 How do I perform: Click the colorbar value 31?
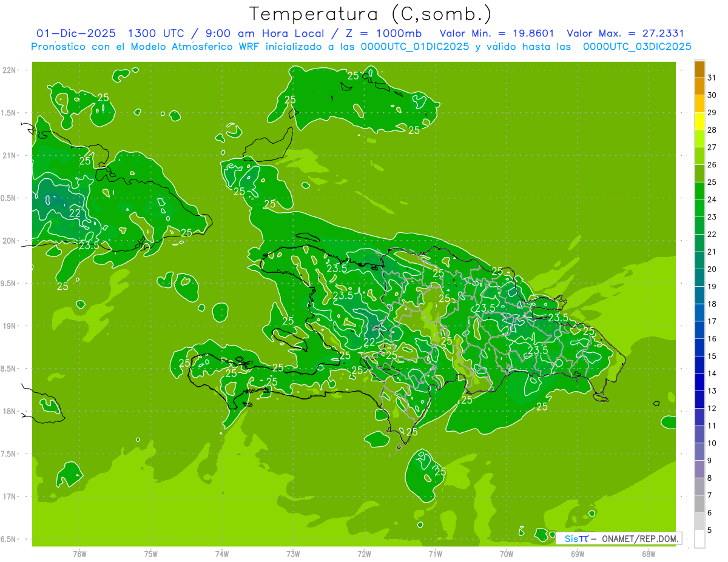[712, 78]
